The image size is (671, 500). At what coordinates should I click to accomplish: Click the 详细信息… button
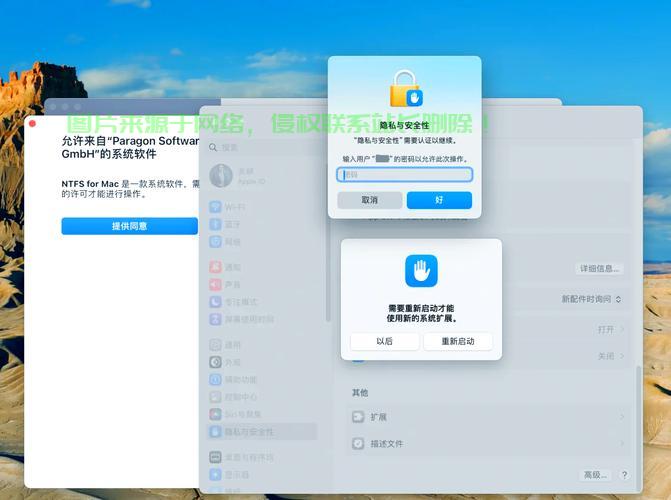click(x=599, y=269)
